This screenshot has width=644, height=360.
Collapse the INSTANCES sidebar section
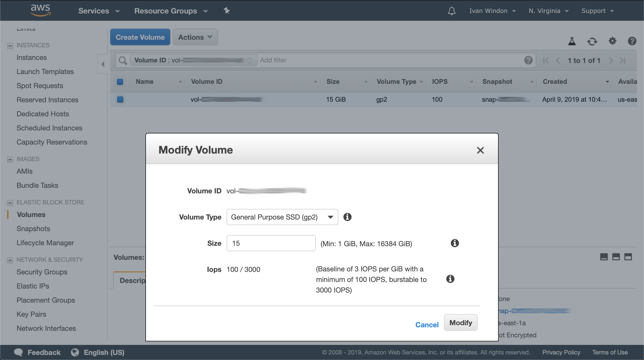[10, 46]
